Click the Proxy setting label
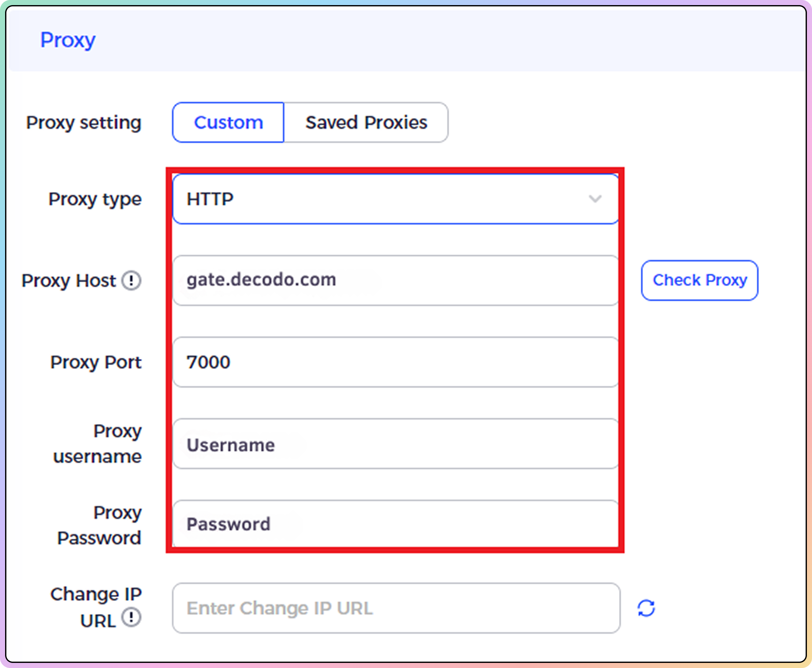This screenshot has width=812, height=668. pyautogui.click(x=84, y=123)
